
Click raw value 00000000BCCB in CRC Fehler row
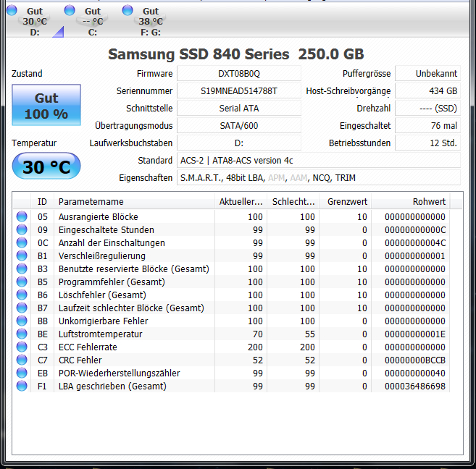415,360
